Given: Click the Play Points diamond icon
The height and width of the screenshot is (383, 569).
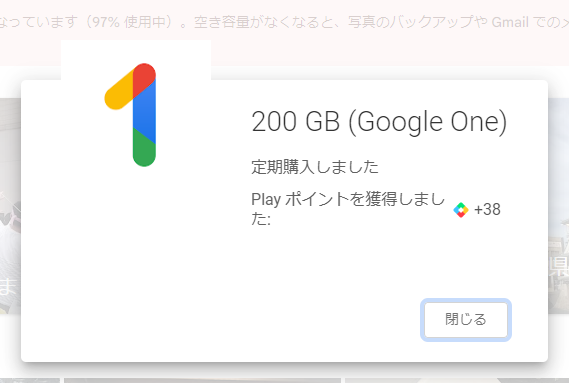Looking at the screenshot, I should click(461, 210).
